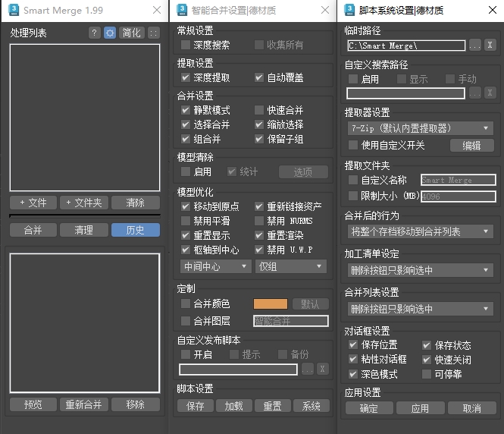Click the 限制大小 (MB) 4096 input field
504x434 pixels.
click(459, 197)
